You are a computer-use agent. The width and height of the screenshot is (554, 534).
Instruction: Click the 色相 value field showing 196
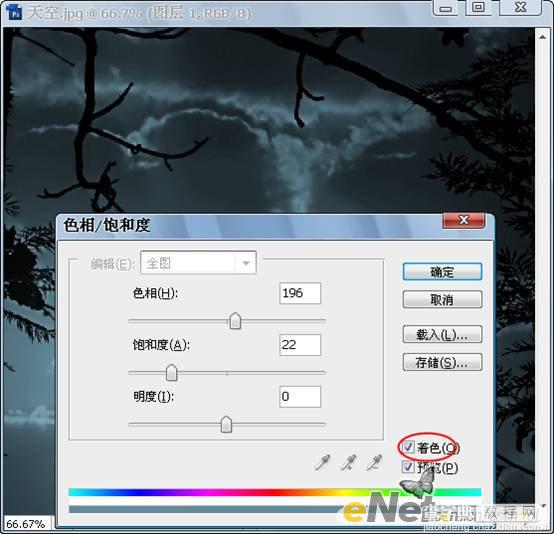(x=300, y=293)
